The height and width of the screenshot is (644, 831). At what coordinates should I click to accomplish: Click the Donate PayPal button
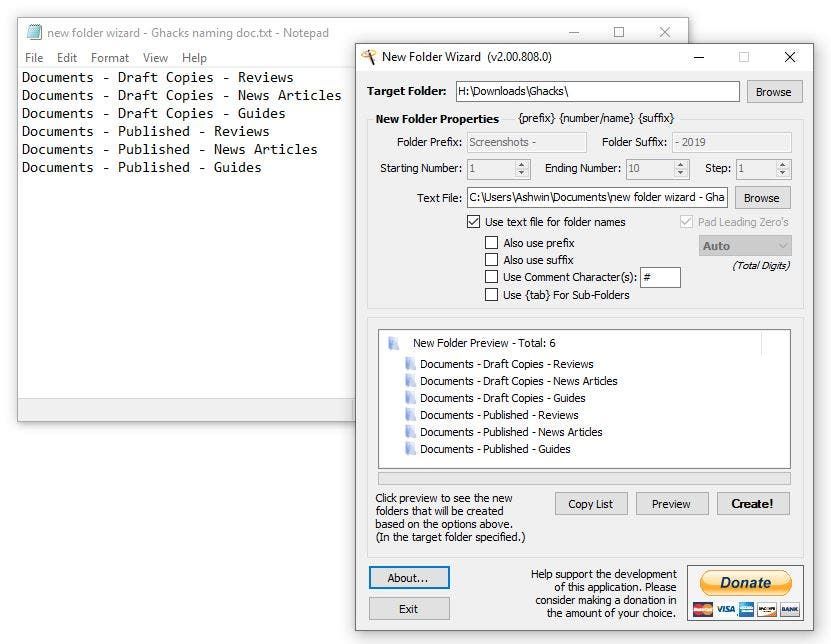[746, 583]
